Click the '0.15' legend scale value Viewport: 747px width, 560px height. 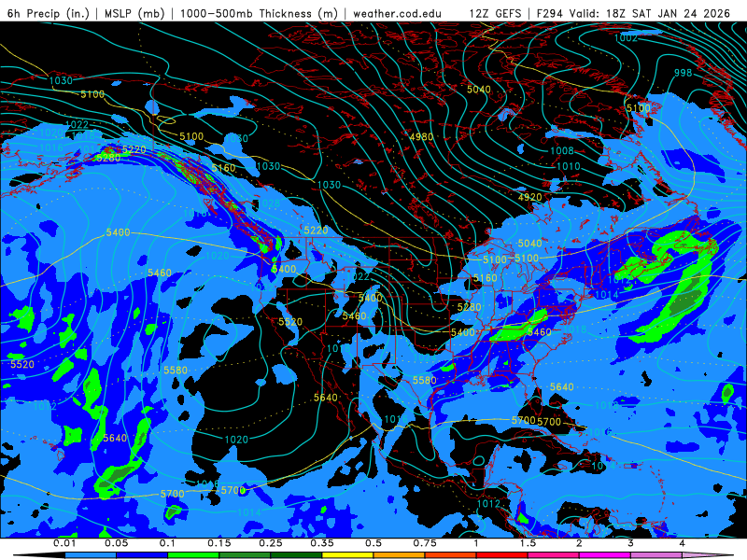click(x=219, y=543)
